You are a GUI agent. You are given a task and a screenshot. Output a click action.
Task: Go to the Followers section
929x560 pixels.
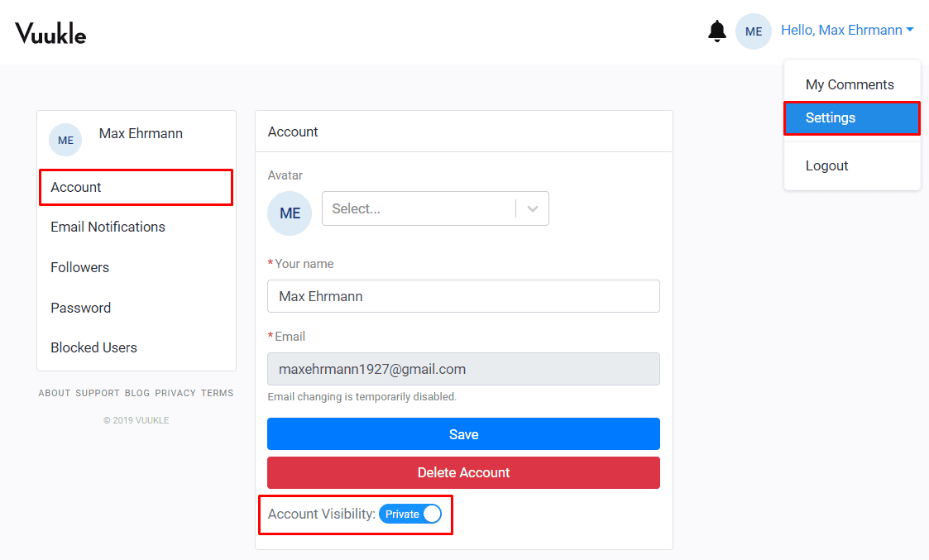pyautogui.click(x=79, y=267)
